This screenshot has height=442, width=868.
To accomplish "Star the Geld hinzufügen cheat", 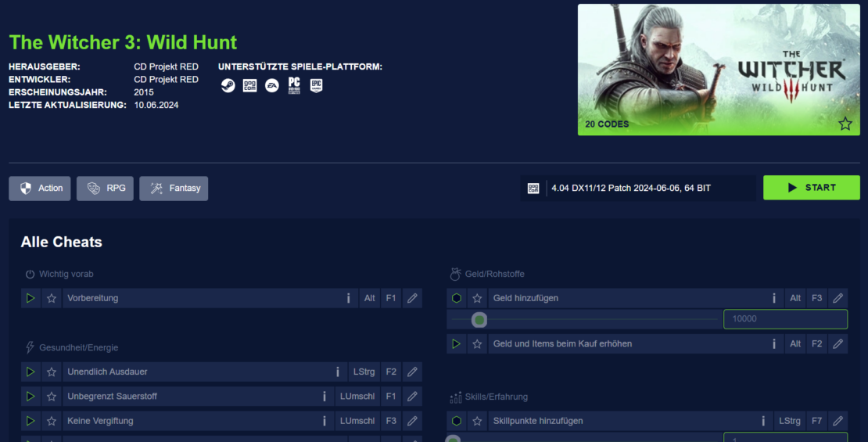I will 477,298.
